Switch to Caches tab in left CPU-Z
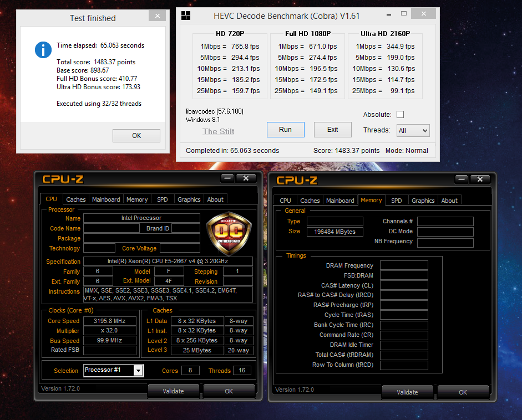522x420 pixels. coord(76,199)
